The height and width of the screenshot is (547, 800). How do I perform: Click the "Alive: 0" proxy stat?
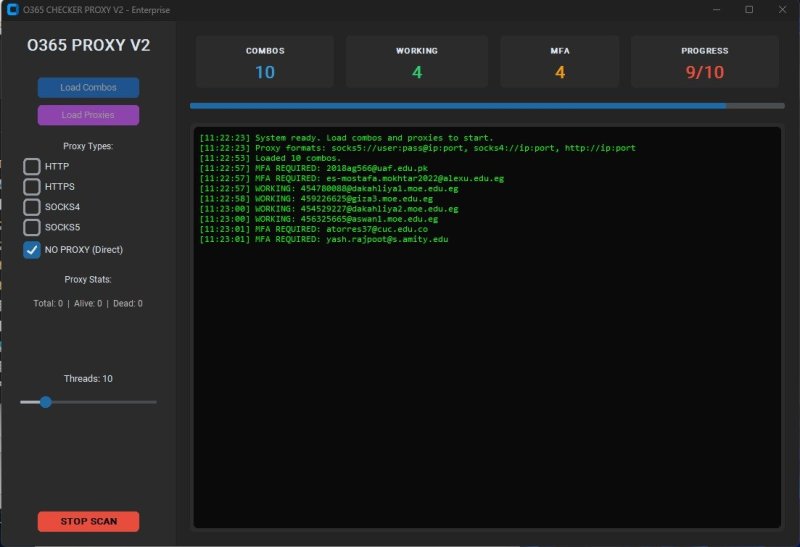coord(88,304)
